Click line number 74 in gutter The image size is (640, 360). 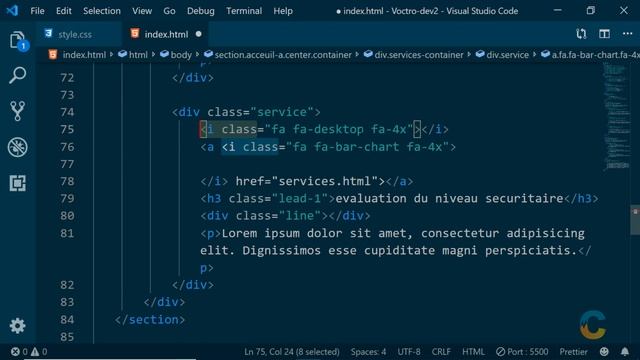point(67,112)
